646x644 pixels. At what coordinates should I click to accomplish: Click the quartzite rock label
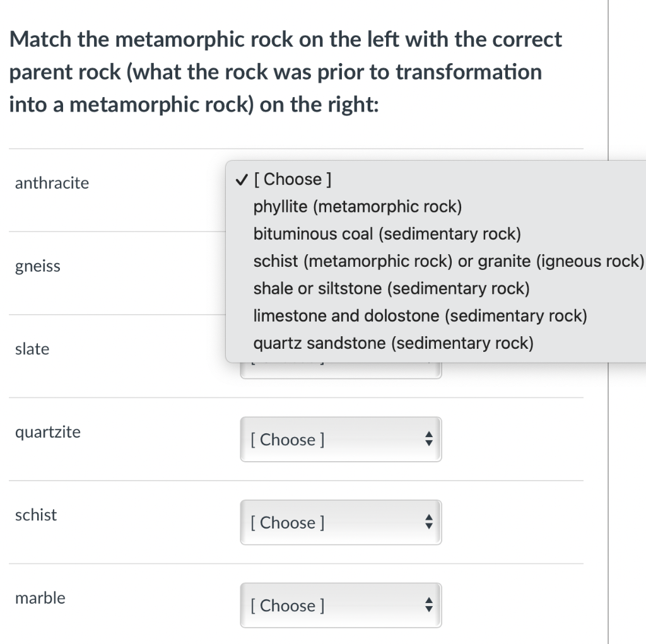pyautogui.click(x=48, y=431)
